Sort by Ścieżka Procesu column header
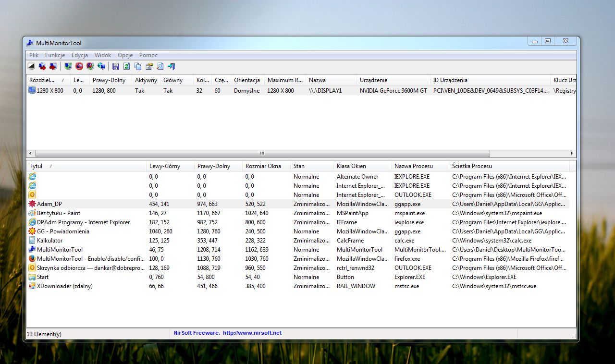 point(509,166)
